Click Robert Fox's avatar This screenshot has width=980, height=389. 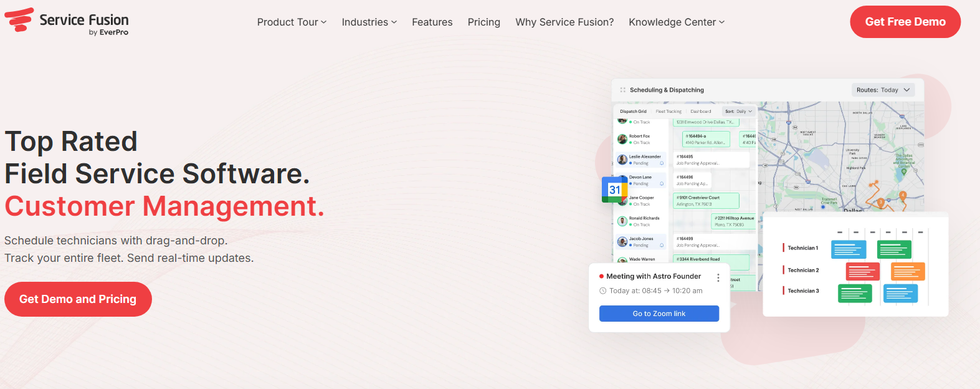coord(622,139)
